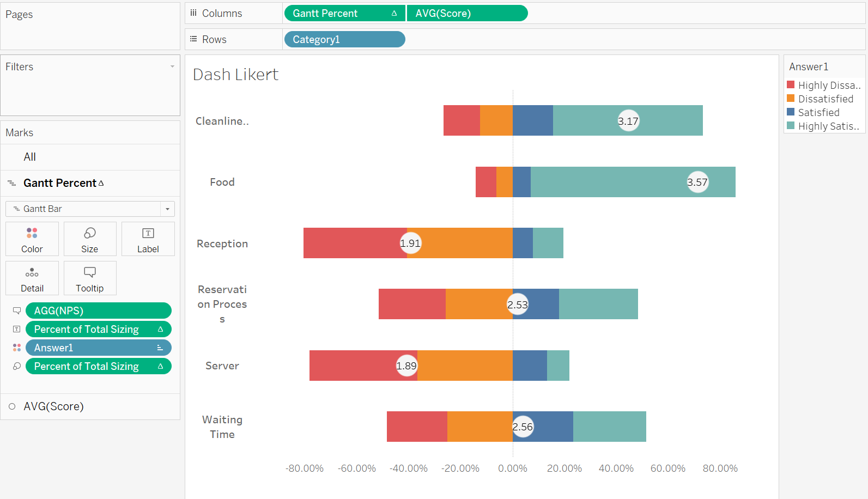Select the Gantt Percent marks card tab

pyautogui.click(x=60, y=183)
